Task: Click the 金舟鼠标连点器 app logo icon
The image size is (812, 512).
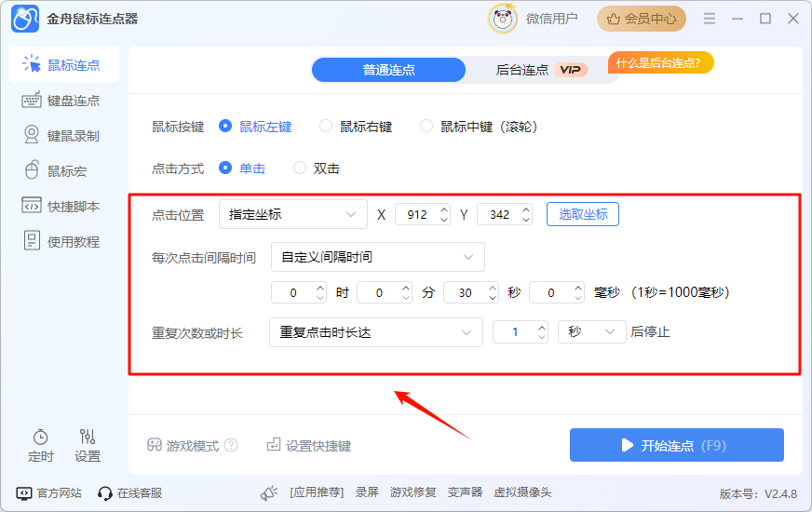Action: point(25,19)
